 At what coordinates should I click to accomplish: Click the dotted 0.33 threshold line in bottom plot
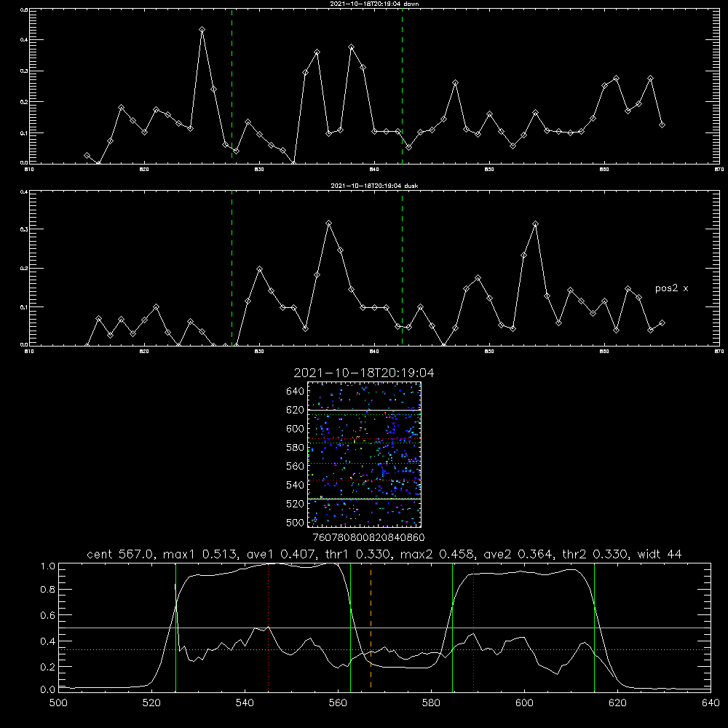click(384, 649)
